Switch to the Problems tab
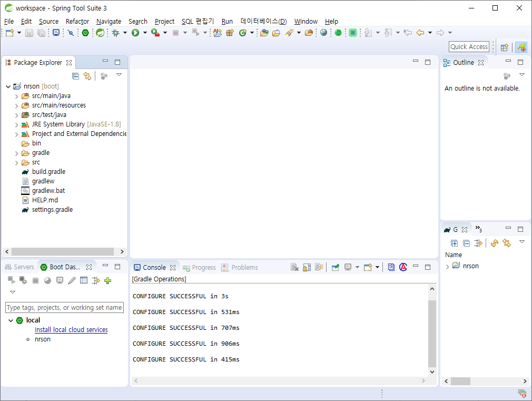The image size is (532, 401). click(x=240, y=268)
